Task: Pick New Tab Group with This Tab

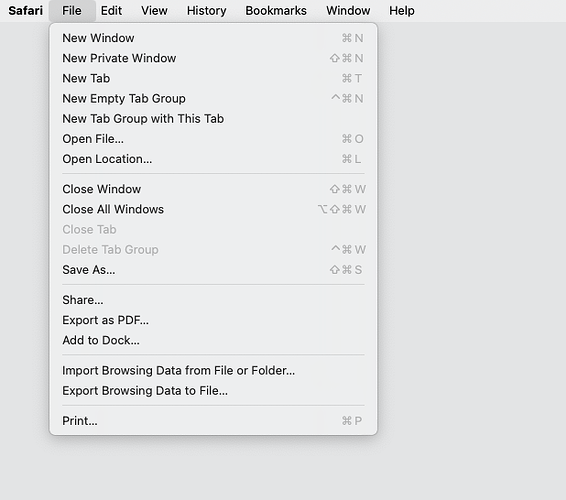Action: pyautogui.click(x=213, y=119)
